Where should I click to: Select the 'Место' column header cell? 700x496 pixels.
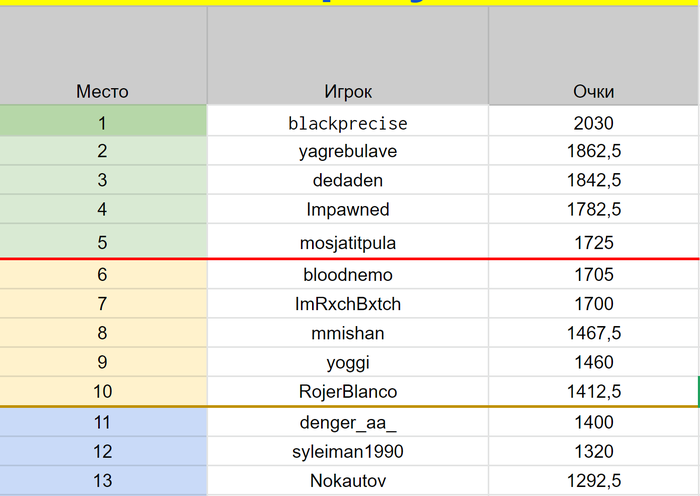click(x=103, y=55)
